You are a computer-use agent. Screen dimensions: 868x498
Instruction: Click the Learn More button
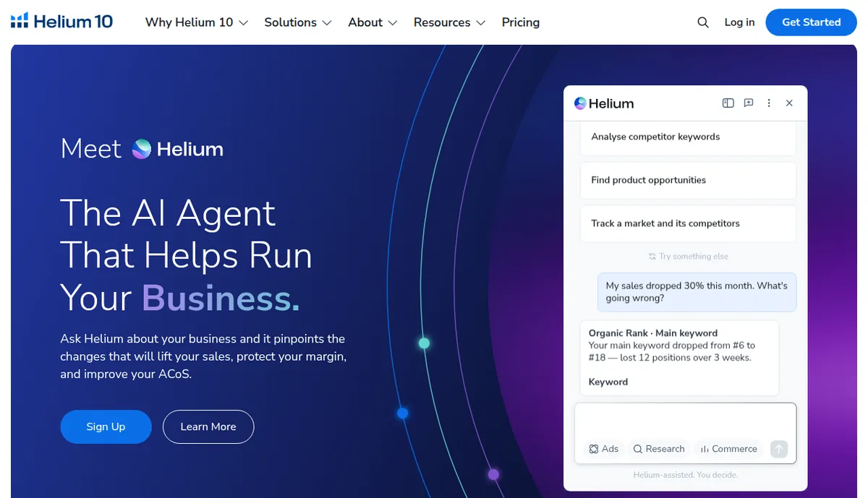[x=208, y=426]
